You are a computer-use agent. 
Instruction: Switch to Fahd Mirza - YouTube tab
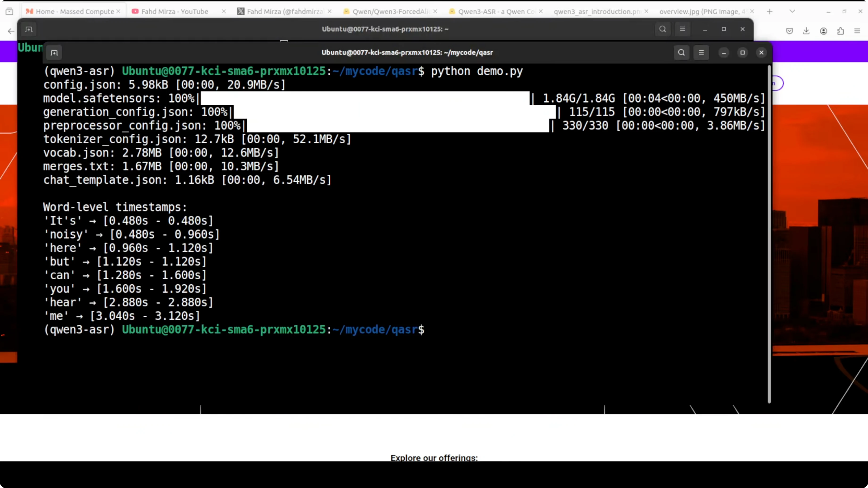(x=175, y=12)
